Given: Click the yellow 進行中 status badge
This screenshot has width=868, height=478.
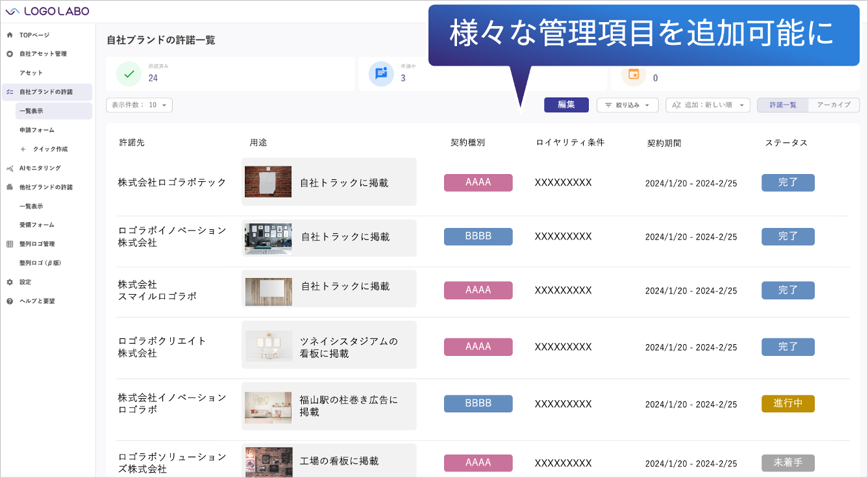Looking at the screenshot, I should [x=787, y=403].
